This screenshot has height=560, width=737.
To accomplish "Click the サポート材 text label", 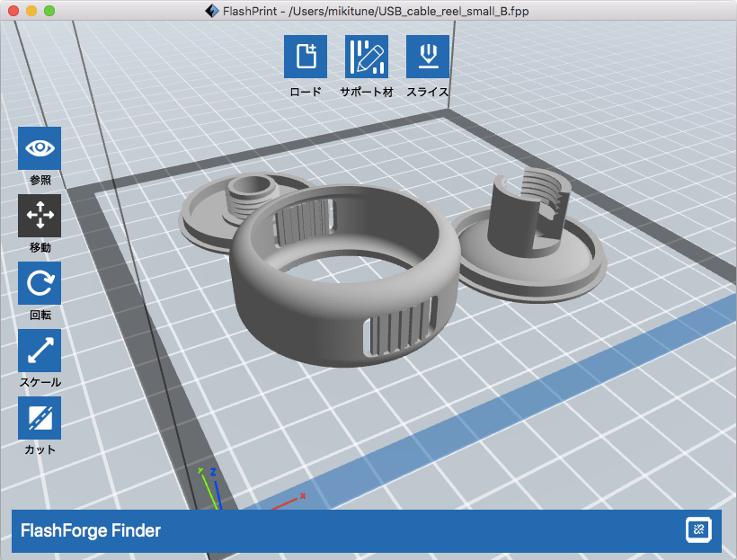I will (x=367, y=92).
